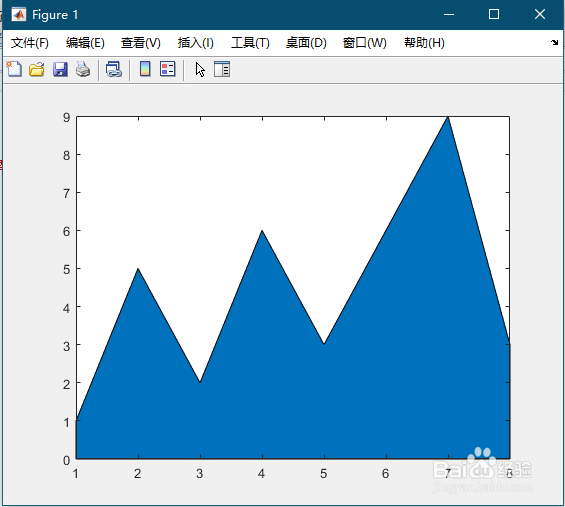The image size is (565, 507).
Task: Click the New Figure toolbar icon
Action: pyautogui.click(x=14, y=69)
